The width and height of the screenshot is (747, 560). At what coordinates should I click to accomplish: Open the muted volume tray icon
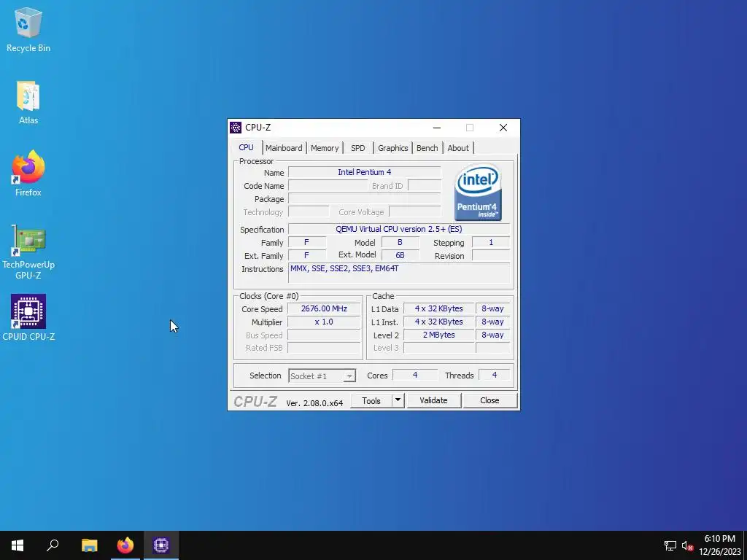point(687,545)
